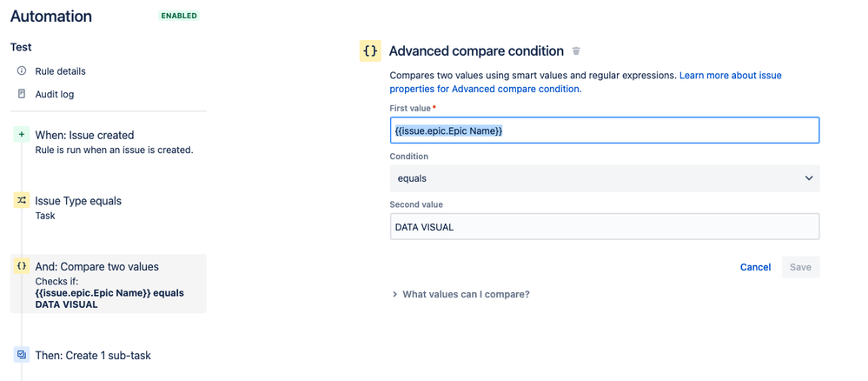Screen dimensions: 868x381
Task: Click the Second value DATA VISUAL field
Action: pyautogui.click(x=604, y=227)
